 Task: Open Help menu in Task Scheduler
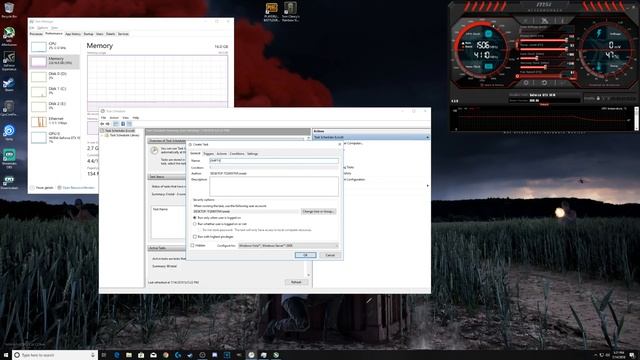pos(136,118)
